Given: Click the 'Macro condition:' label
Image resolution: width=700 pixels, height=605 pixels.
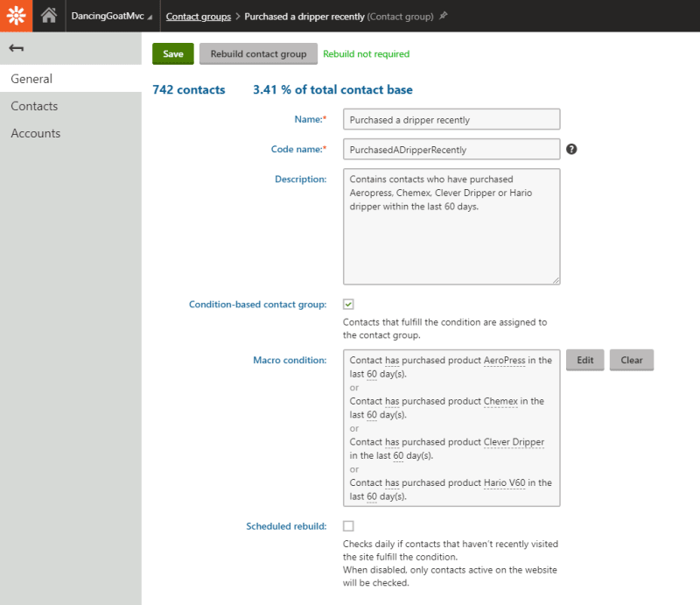Looking at the screenshot, I should (290, 360).
